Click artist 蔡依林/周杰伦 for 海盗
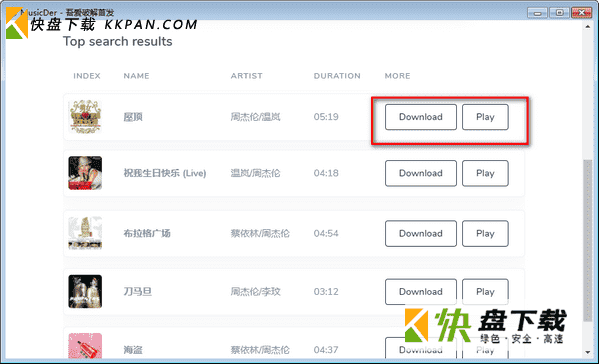The height and width of the screenshot is (364, 599). 260,350
